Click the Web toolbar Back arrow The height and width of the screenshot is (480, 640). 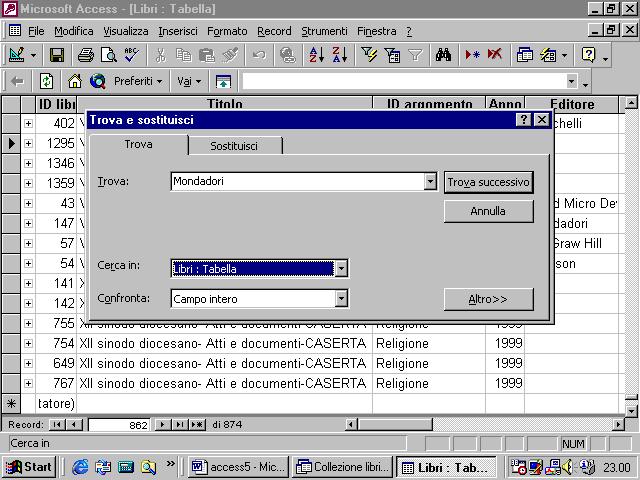[x=17, y=81]
